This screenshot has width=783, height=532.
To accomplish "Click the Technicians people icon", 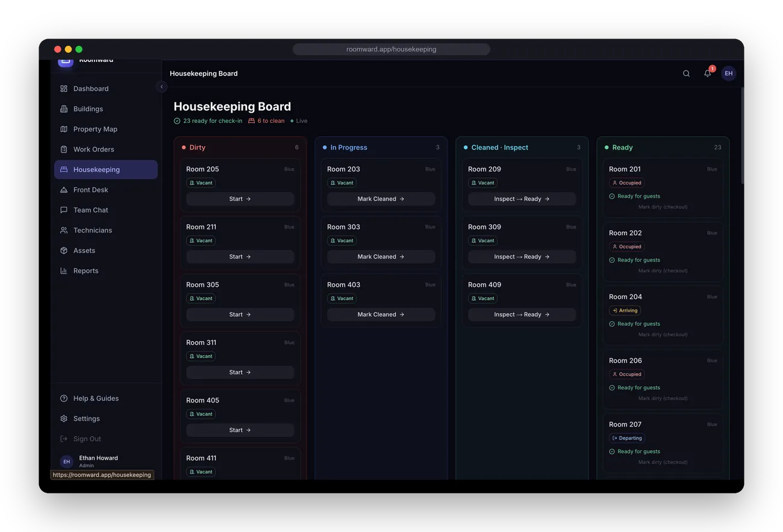I will pos(64,230).
